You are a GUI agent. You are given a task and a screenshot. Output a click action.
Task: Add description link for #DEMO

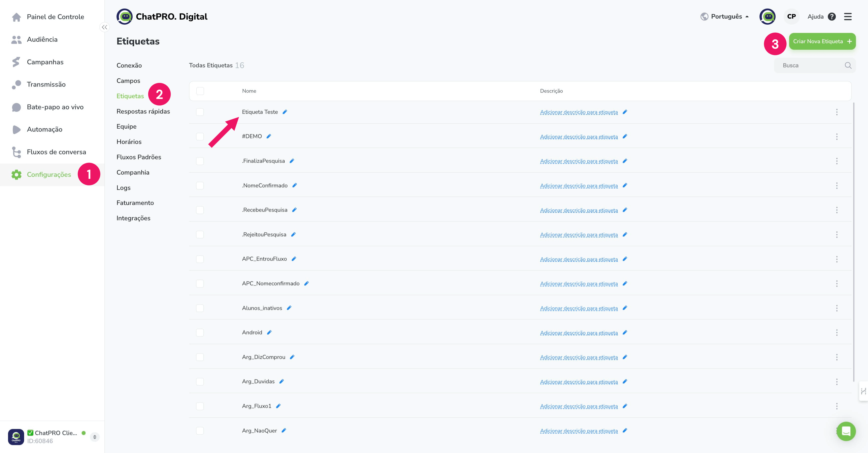pos(579,137)
